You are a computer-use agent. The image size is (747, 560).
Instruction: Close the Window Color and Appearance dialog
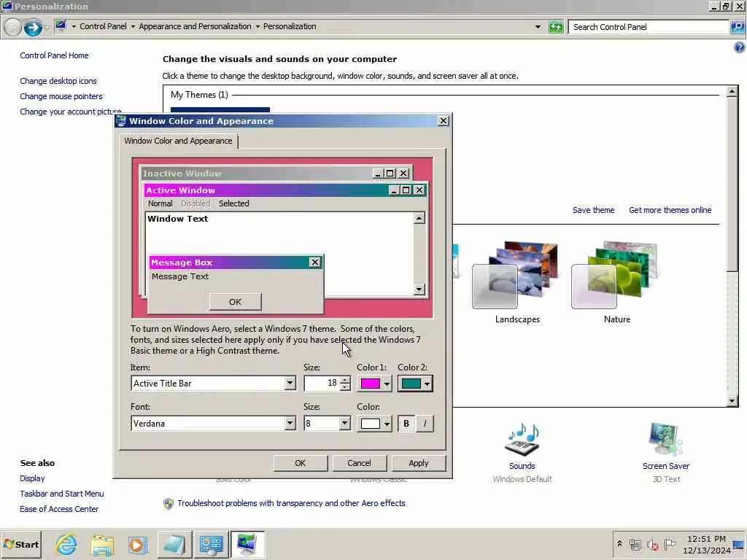click(443, 120)
